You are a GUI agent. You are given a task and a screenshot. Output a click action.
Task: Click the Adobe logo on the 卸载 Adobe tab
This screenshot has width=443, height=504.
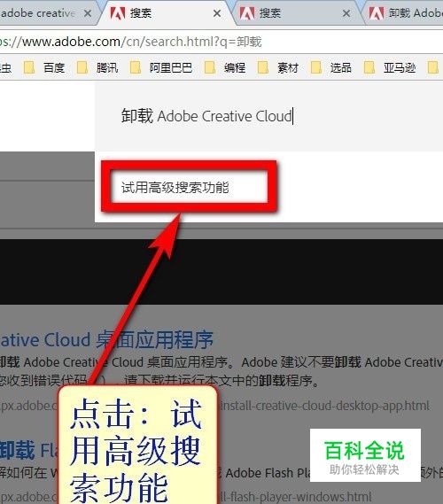(x=377, y=13)
